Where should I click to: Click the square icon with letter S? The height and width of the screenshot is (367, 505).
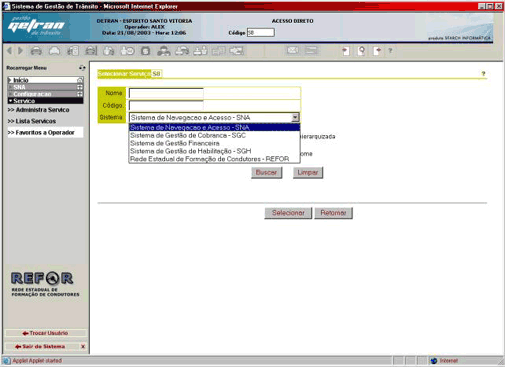pos(145,51)
